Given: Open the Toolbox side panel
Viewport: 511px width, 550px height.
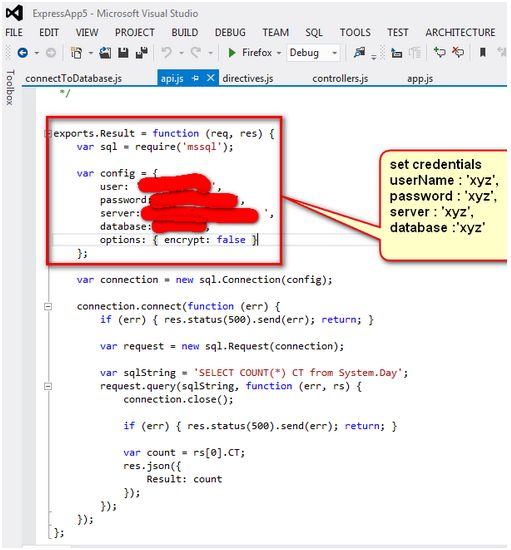Looking at the screenshot, I should (x=10, y=87).
